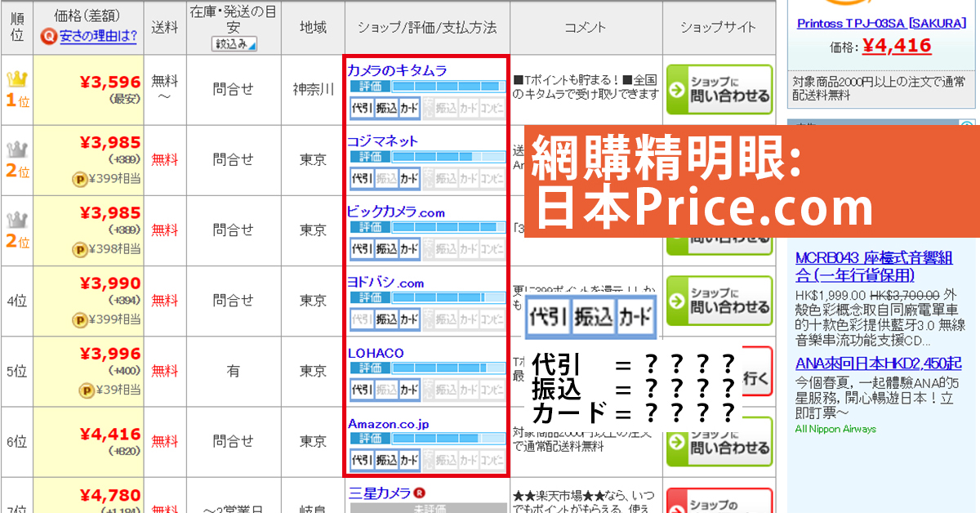The image size is (980, 513).
Task: Click the 有 stock status for LOHACO
Action: [234, 372]
